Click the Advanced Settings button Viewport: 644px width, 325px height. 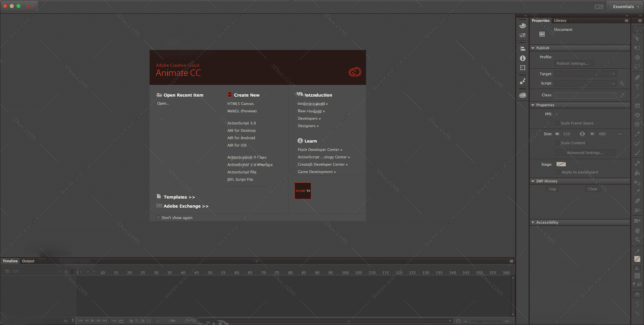click(x=585, y=153)
